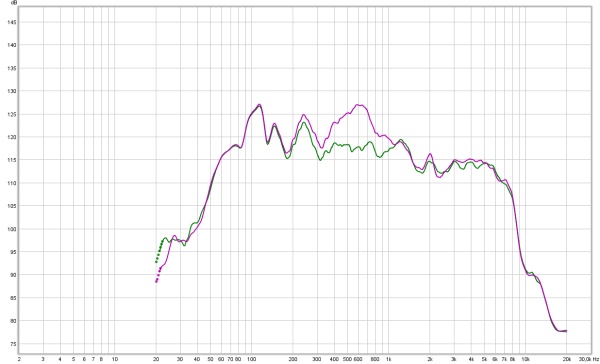Click the 3k tick label on the frequency axis

[x=454, y=359]
